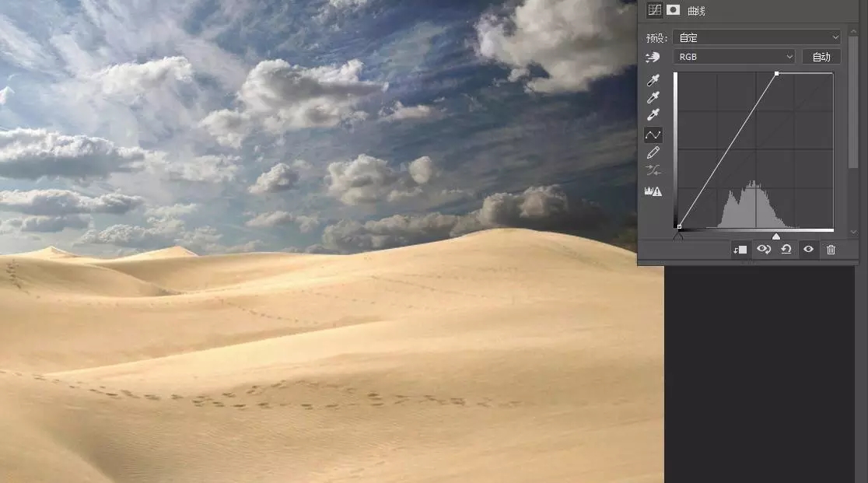This screenshot has width=868, height=483.
Task: Click the smooth curve values icon
Action: (653, 170)
